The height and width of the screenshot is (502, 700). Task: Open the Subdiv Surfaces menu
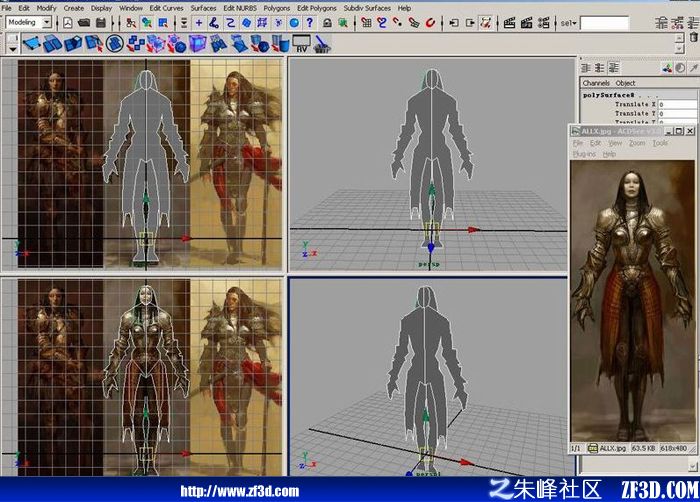coord(367,8)
